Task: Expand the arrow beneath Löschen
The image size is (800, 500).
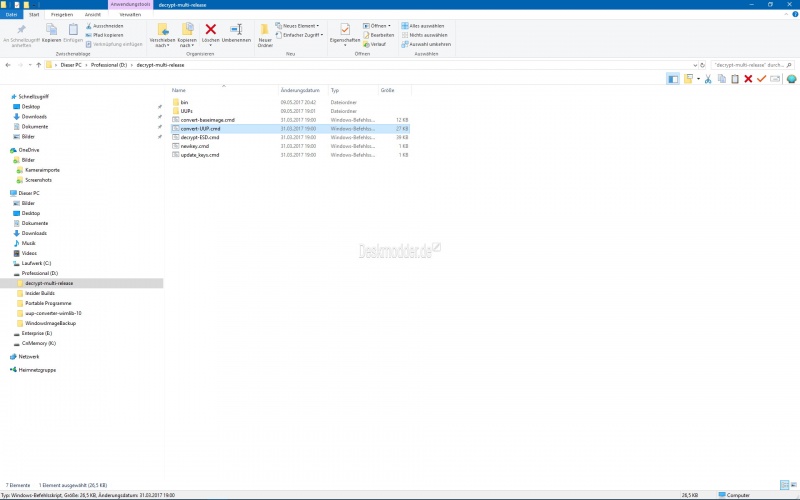Action: [210, 45]
